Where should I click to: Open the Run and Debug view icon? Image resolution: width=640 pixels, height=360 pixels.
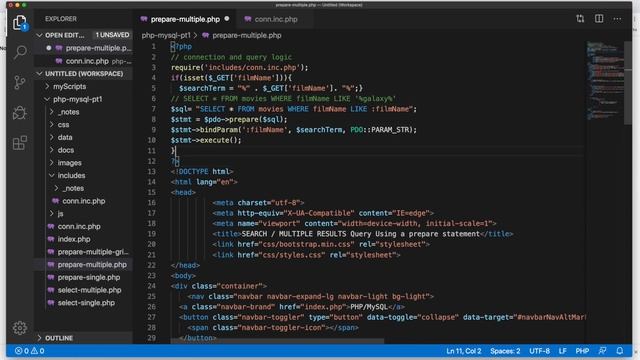point(20,113)
